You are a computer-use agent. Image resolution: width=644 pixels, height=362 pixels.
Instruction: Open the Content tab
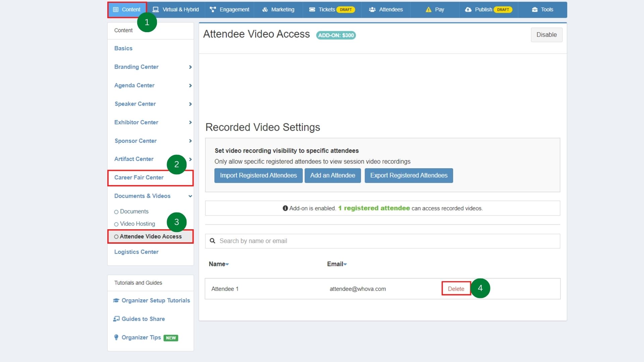click(x=127, y=9)
